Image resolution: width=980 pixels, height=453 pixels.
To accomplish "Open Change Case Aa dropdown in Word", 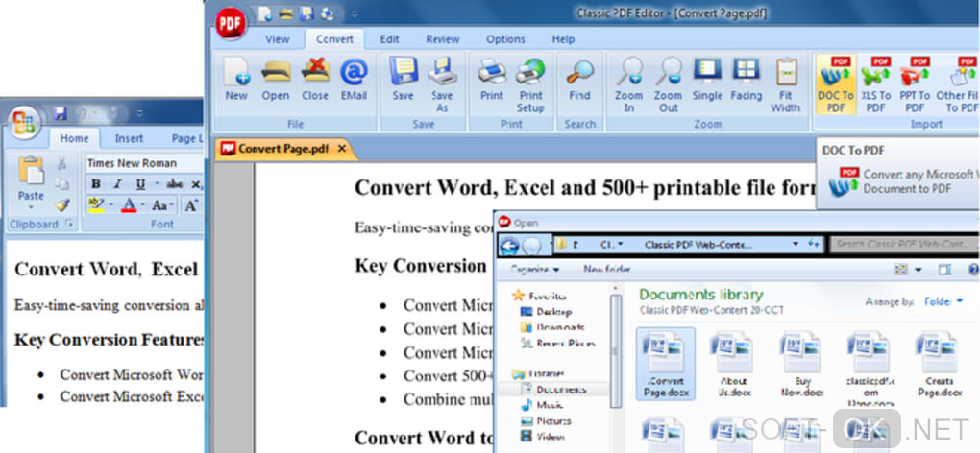I will pos(162,204).
